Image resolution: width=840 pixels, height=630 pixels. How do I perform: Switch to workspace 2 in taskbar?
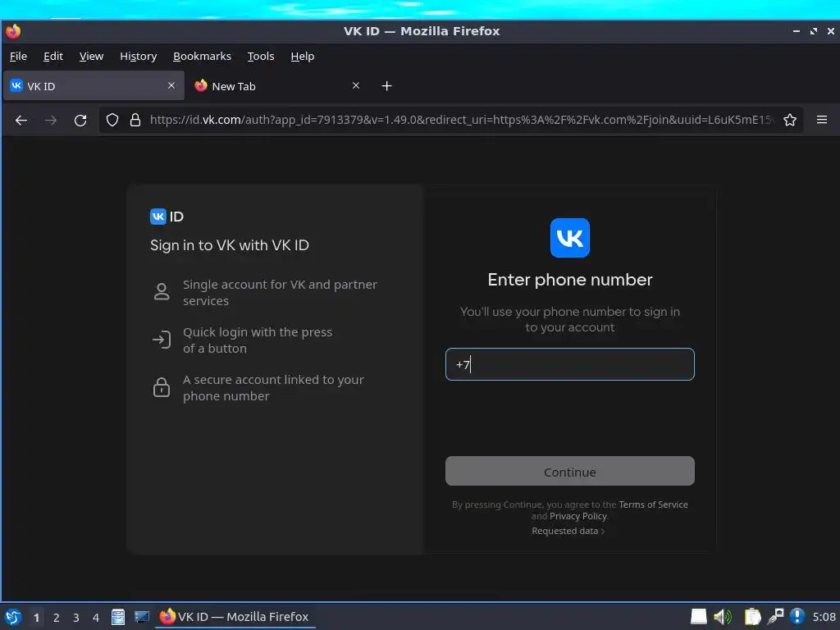[57, 618]
